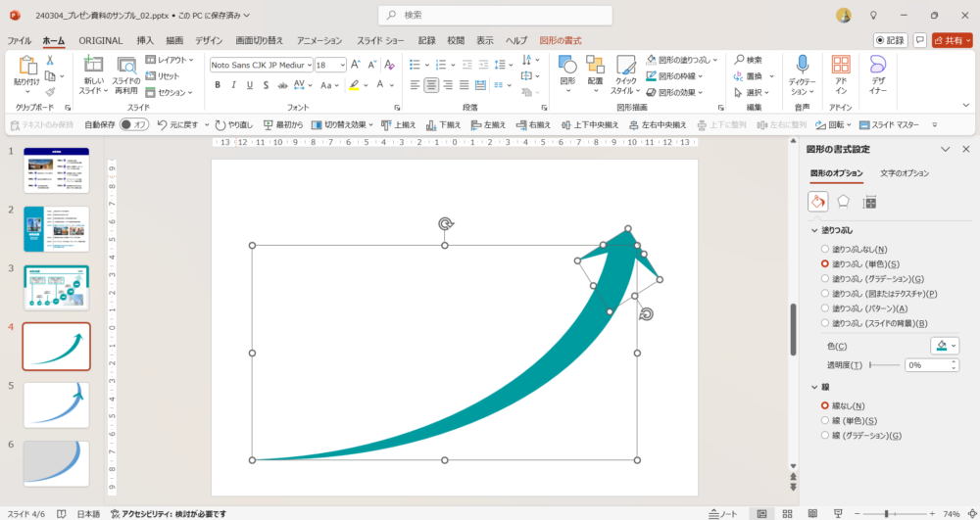This screenshot has height=520, width=980.
Task: Click the Bold formatting icon
Action: coord(218,85)
